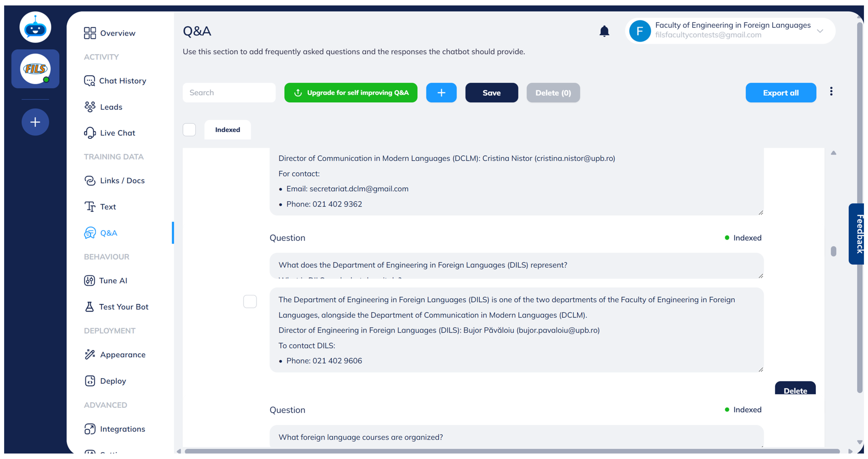Click the Q&A list vertical scrollbar thumb
868x459 pixels.
click(x=833, y=251)
